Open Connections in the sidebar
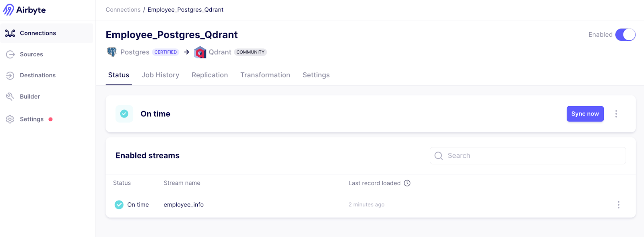The height and width of the screenshot is (237, 644). click(37, 33)
